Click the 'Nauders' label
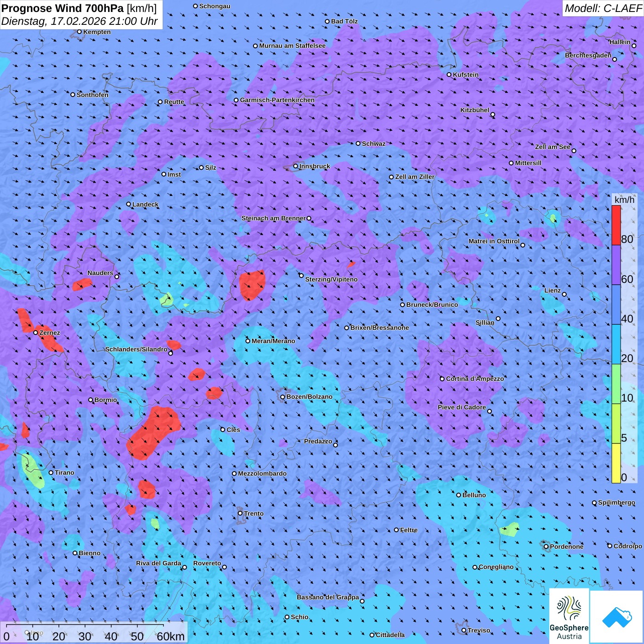The image size is (644, 644). point(100,273)
